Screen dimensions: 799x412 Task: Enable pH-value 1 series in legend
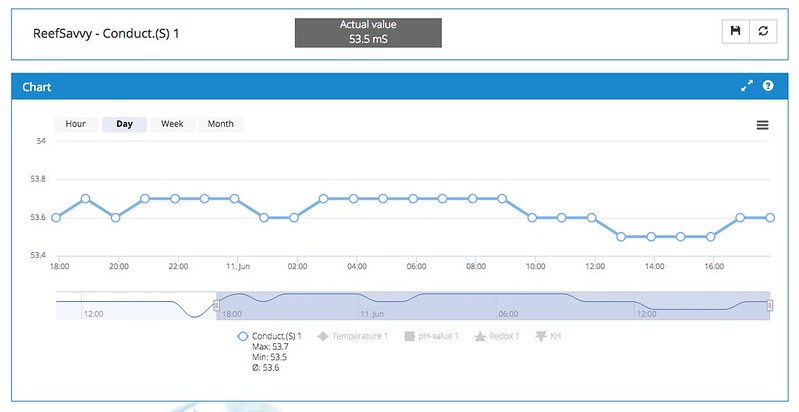pyautogui.click(x=431, y=336)
